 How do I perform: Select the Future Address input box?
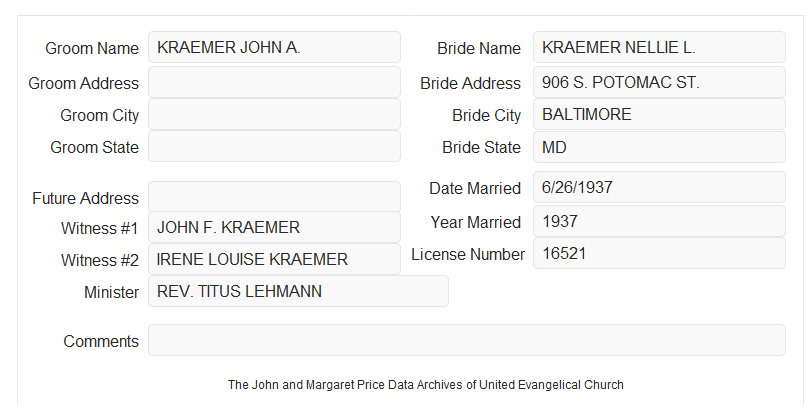point(274,197)
